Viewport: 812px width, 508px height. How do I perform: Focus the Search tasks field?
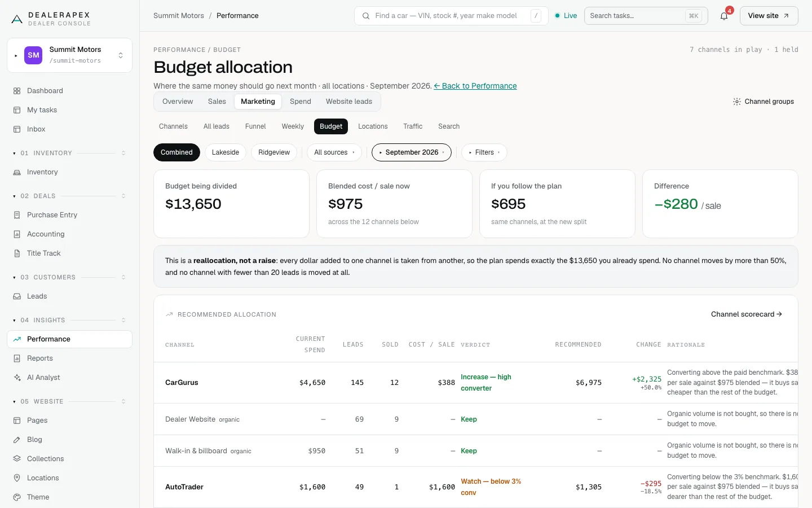pyautogui.click(x=646, y=16)
